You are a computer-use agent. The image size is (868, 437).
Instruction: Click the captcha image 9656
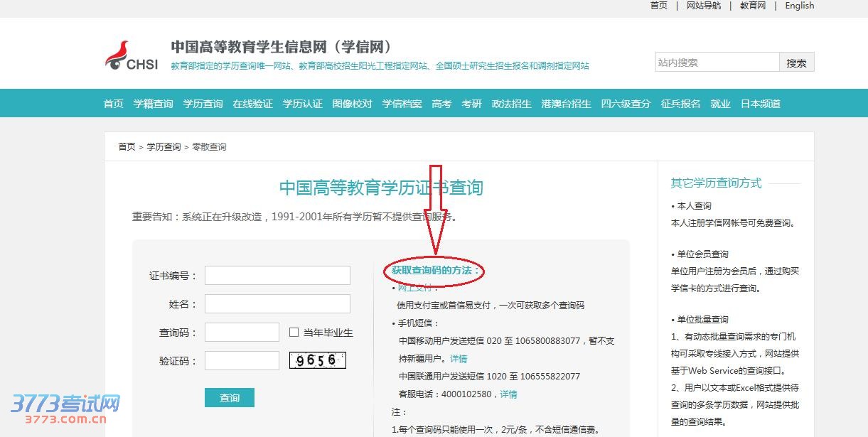click(318, 360)
